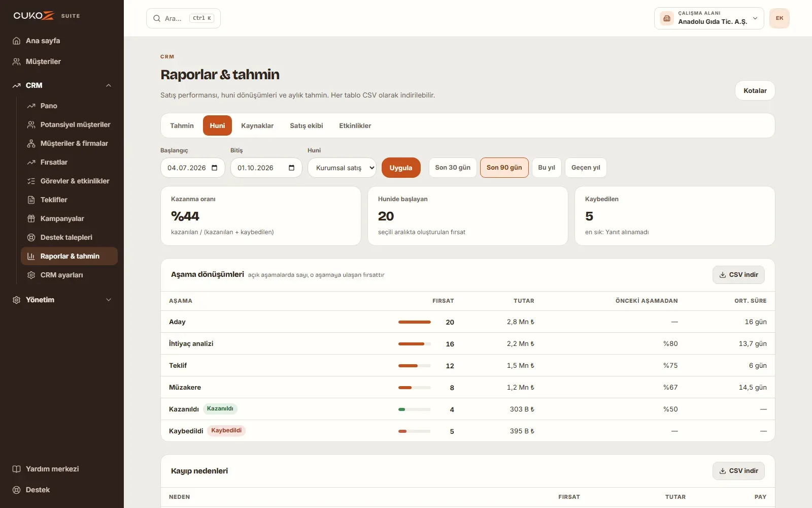
Task: Download CSV for Kayıp nedenleri
Action: (x=738, y=471)
